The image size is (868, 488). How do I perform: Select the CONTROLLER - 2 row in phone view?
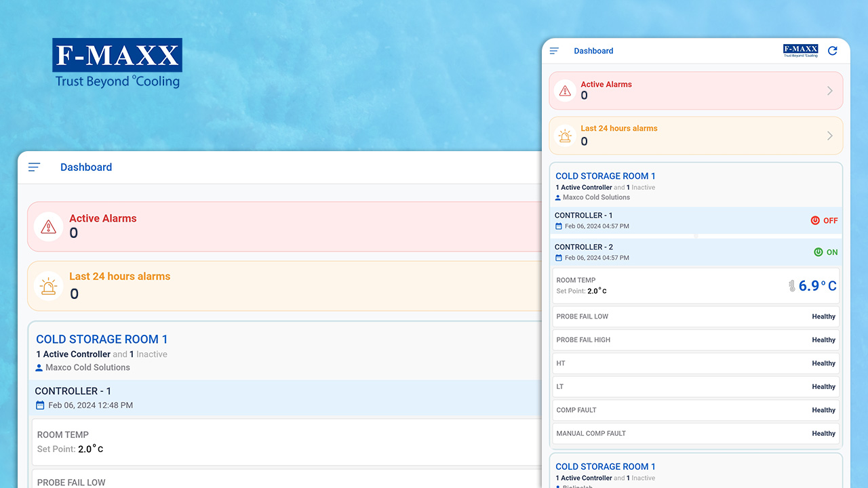point(696,252)
